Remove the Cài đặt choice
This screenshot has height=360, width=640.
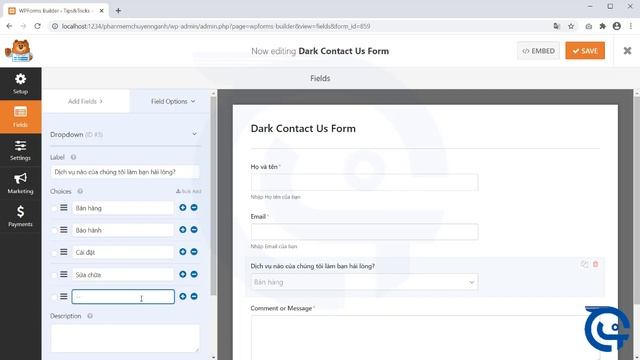pos(194,252)
